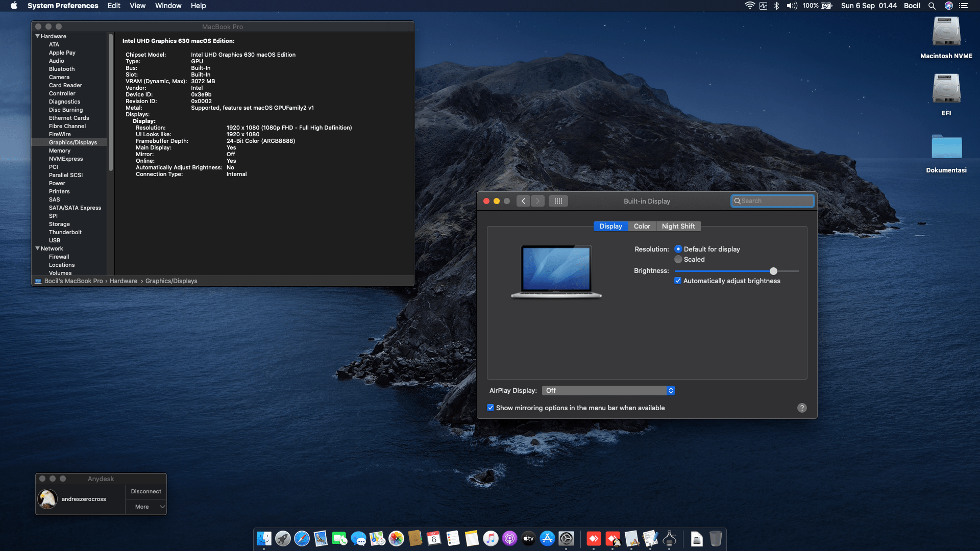This screenshot has width=980, height=551.
Task: Open Notes from the dock
Action: coord(472,538)
